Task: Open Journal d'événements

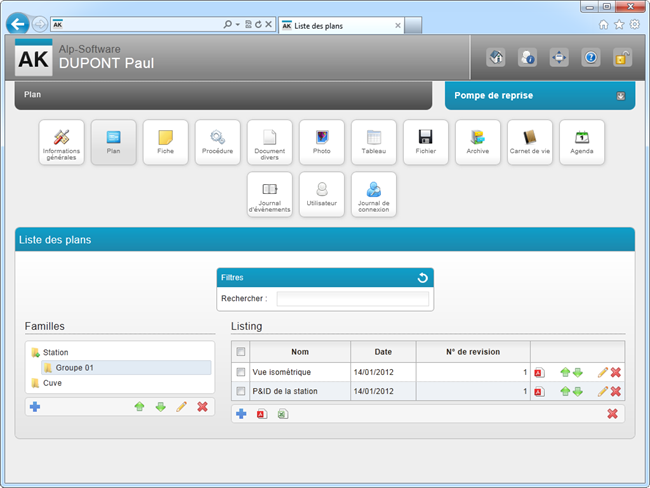Action: click(269, 194)
